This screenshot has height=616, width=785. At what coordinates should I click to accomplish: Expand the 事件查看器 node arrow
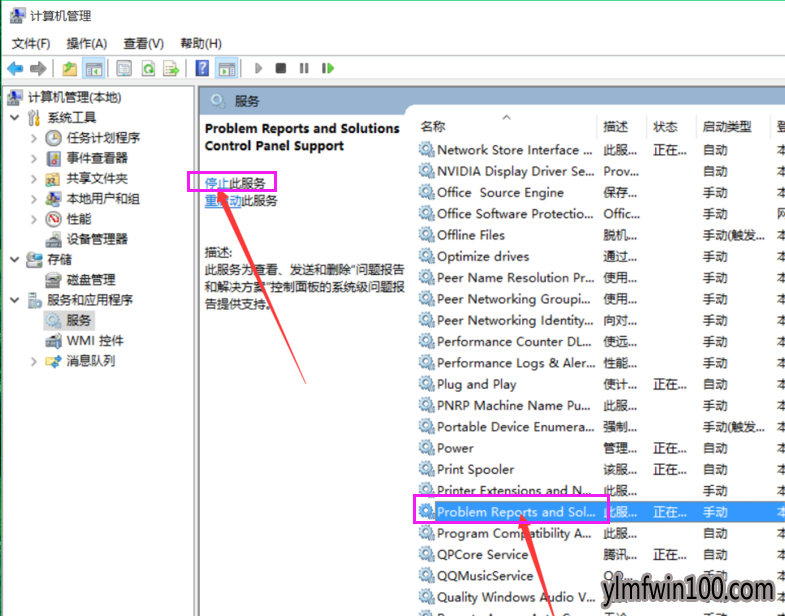pyautogui.click(x=34, y=159)
